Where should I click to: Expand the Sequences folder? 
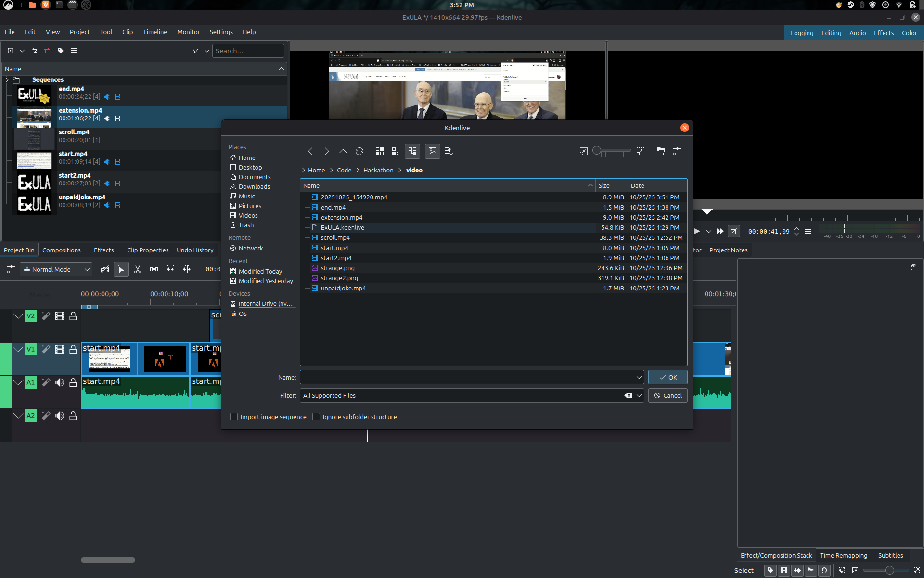[x=7, y=80]
